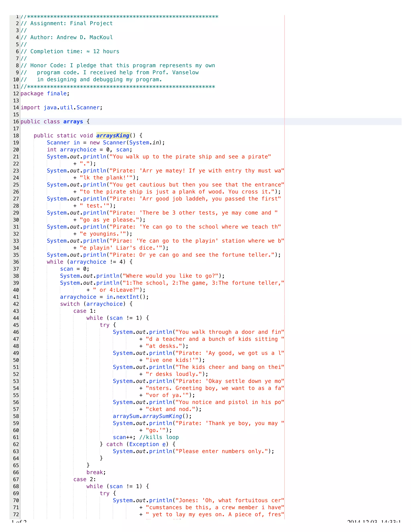This screenshot has width=411, height=532.
Task: Click the 'try {' on line 45
Action: pos(108,325)
